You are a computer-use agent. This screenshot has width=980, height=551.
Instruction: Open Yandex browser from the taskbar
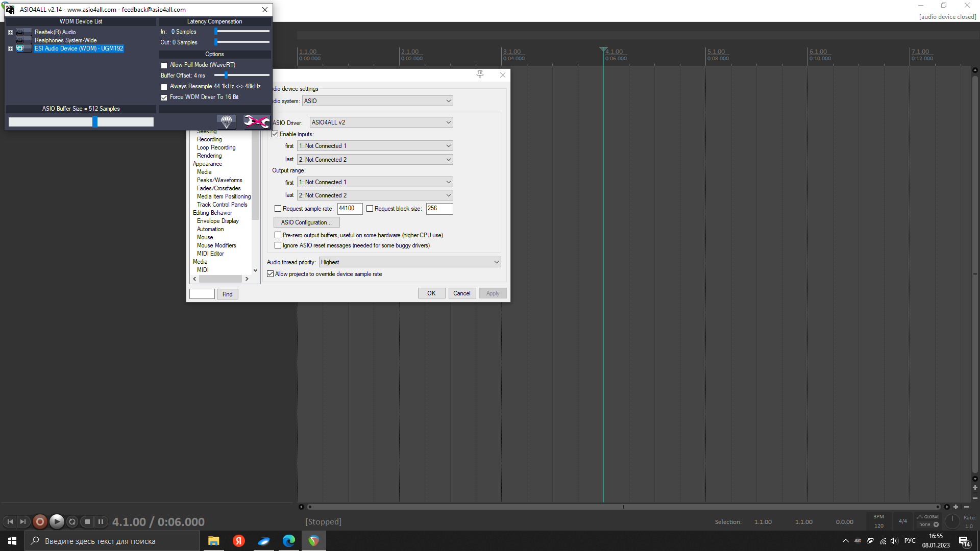[x=238, y=541]
